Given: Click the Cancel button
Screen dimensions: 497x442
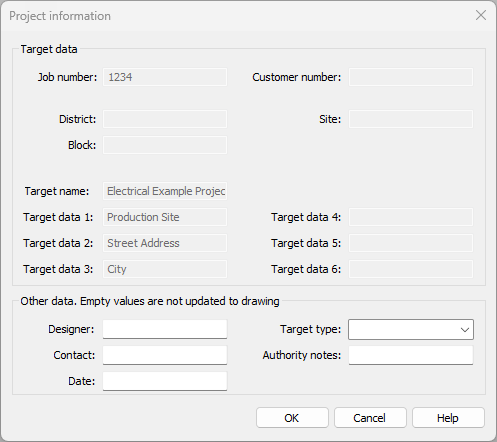Looking at the screenshot, I should [x=370, y=417].
